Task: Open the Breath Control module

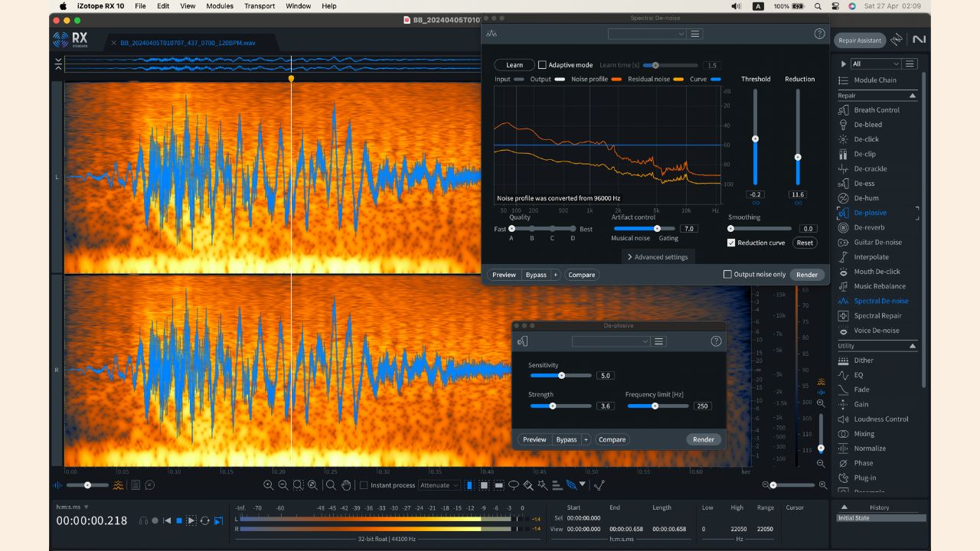Action: [877, 110]
